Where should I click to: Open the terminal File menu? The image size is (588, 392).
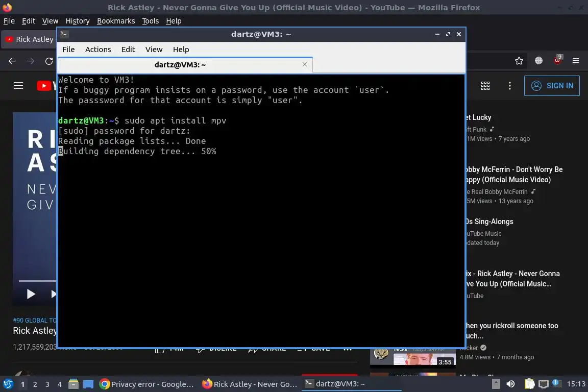coord(68,50)
